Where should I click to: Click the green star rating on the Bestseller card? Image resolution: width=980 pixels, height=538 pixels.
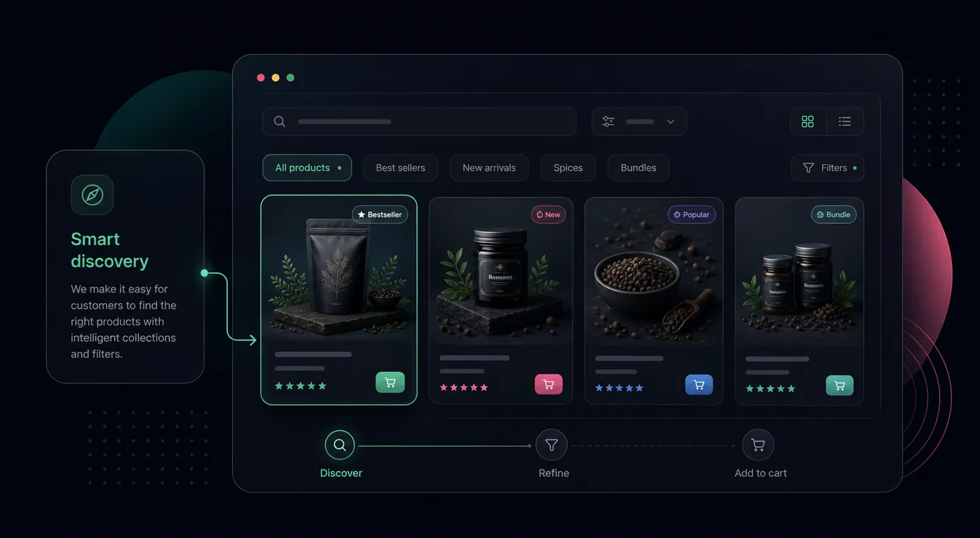pyautogui.click(x=301, y=386)
